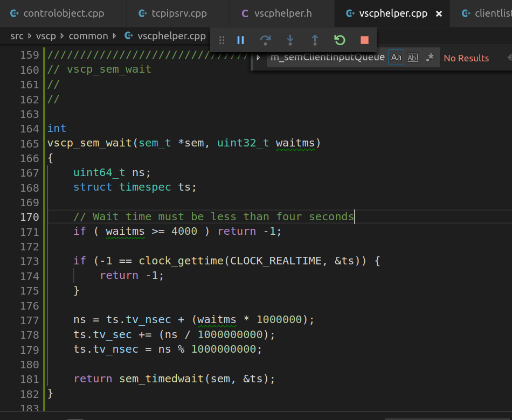This screenshot has height=420, width=512.
Task: Open the src breadcrumb
Action: coord(17,36)
